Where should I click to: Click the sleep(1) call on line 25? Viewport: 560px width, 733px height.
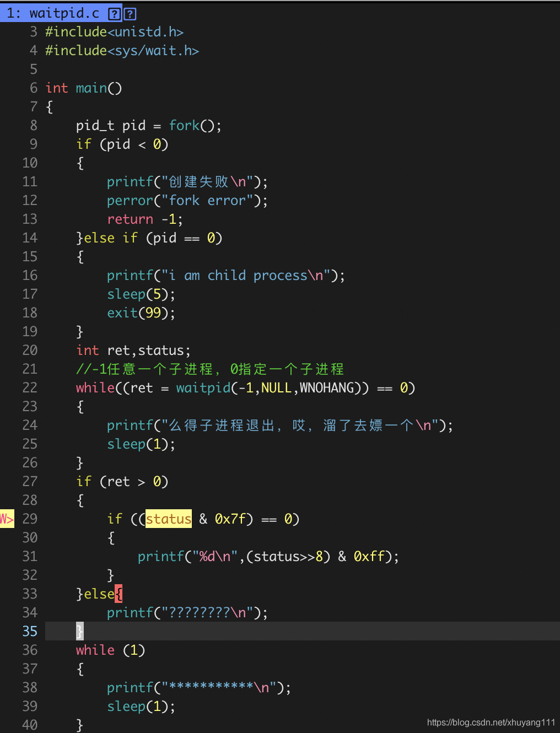click(x=141, y=444)
